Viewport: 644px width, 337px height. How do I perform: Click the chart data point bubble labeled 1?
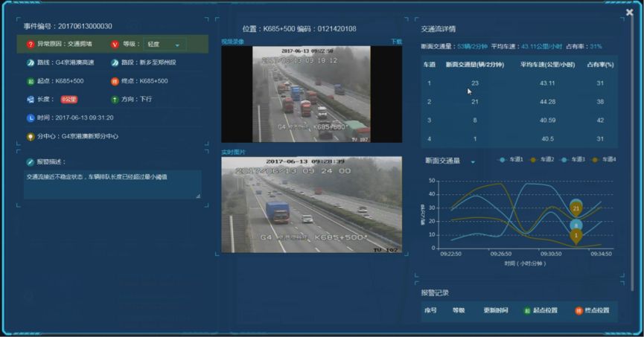point(576,236)
